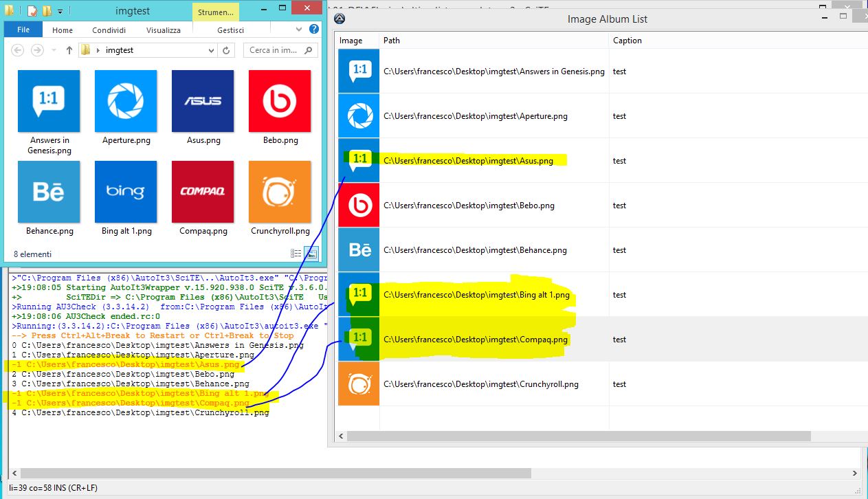
Task: Click the Behance icon in the album list
Action: (x=359, y=249)
